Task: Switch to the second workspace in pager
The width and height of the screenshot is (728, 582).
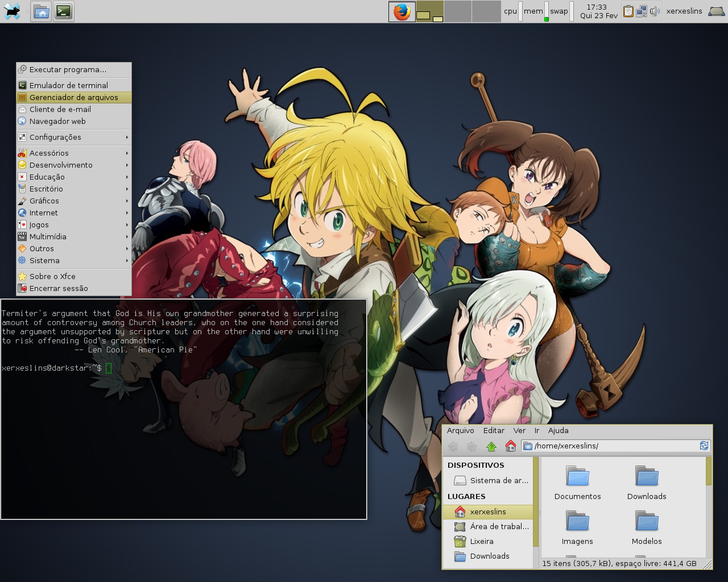Action: [458, 11]
